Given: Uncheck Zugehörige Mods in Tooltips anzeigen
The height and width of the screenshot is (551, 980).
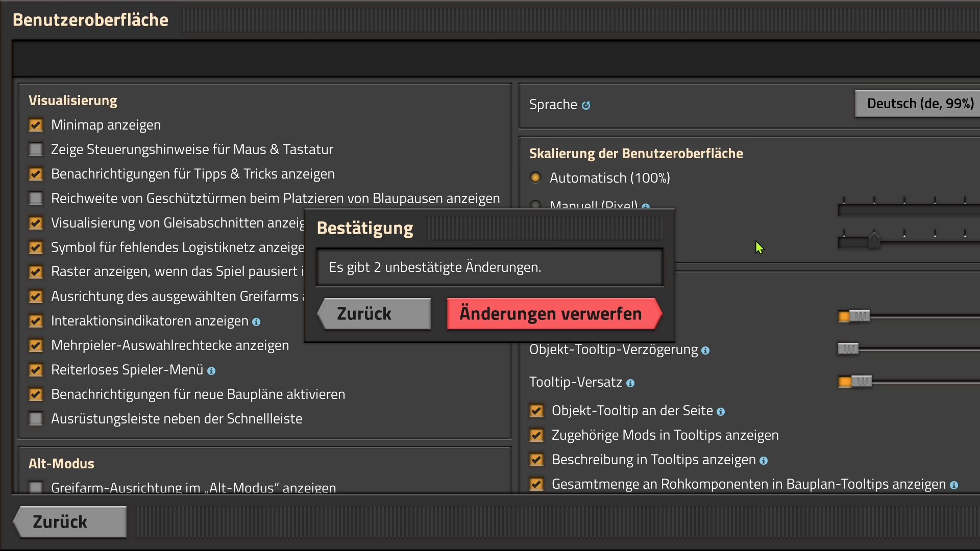Looking at the screenshot, I should [536, 435].
